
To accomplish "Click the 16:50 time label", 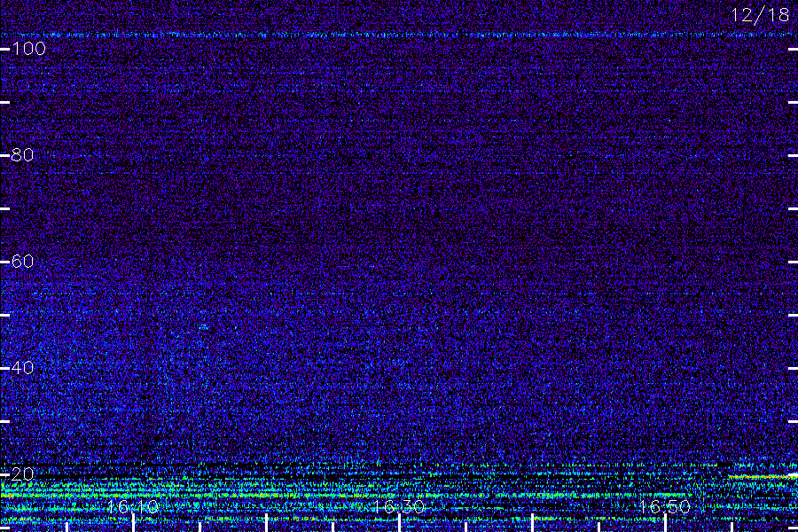I will 665,506.
